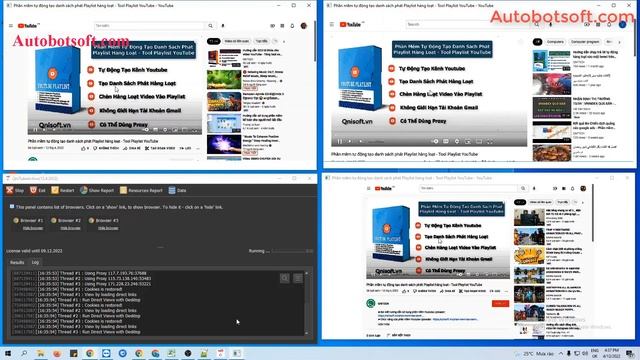Open the Windows Start menu
This screenshot has width=640, height=360.
pos(8,353)
